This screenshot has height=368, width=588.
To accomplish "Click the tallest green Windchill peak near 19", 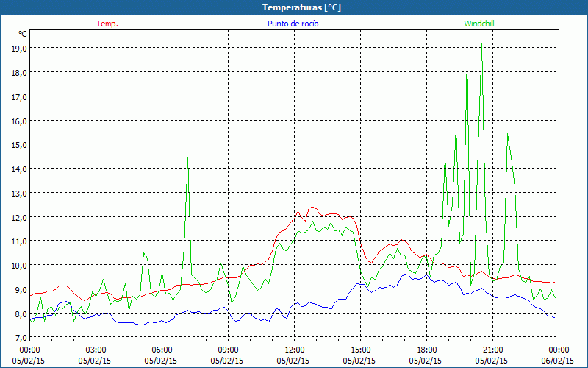I will click(x=481, y=44).
